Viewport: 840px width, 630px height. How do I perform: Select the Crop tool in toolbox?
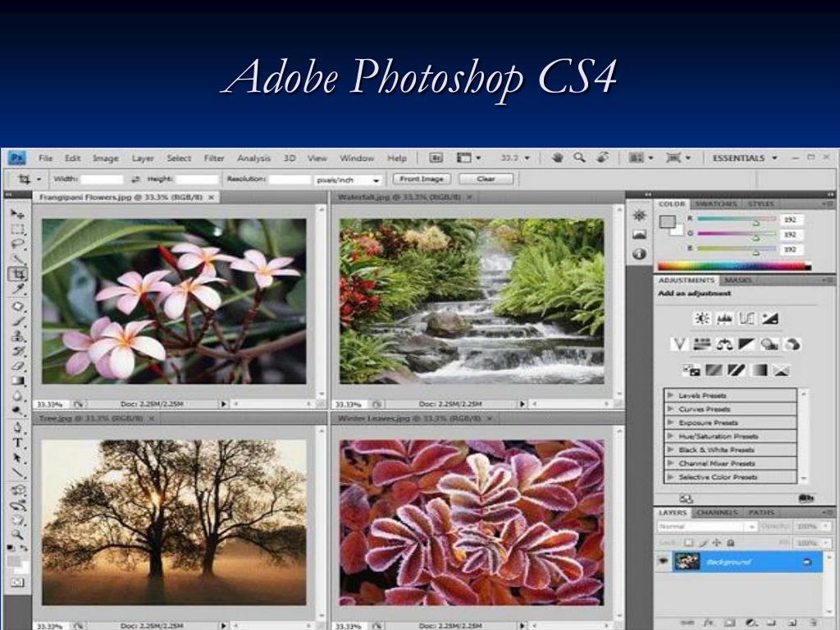point(18,274)
